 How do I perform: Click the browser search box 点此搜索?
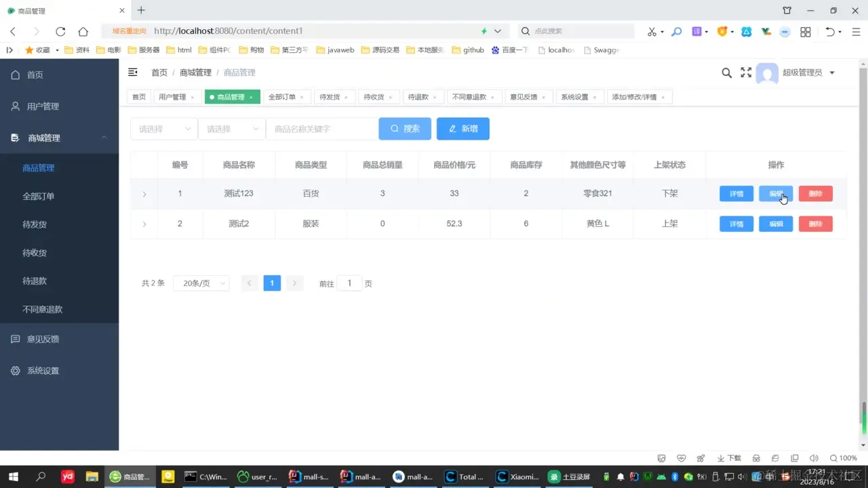click(576, 31)
